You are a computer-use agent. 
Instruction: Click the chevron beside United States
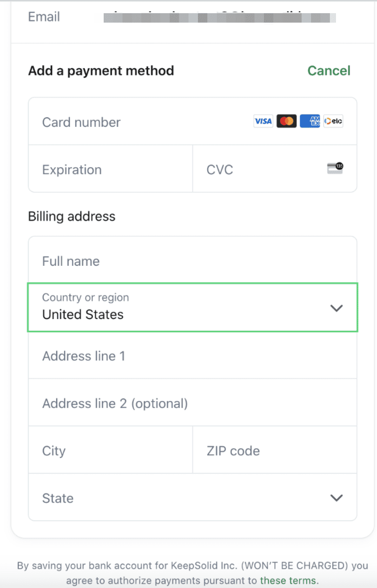click(336, 308)
